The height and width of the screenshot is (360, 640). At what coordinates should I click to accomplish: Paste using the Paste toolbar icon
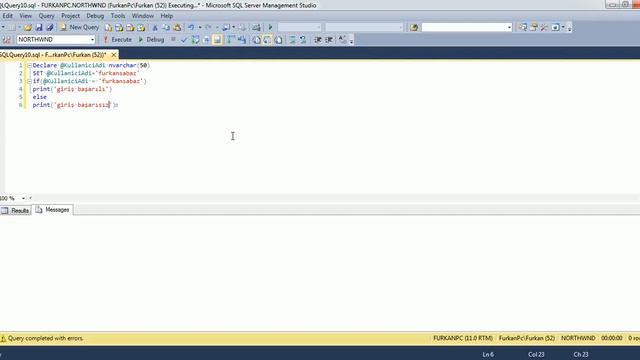coord(177,28)
